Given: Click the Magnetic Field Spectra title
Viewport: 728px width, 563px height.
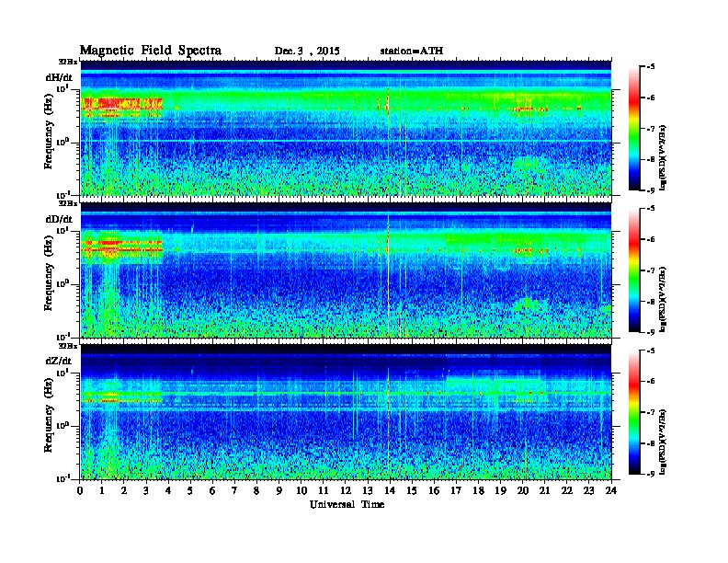Looking at the screenshot, I should [x=151, y=51].
